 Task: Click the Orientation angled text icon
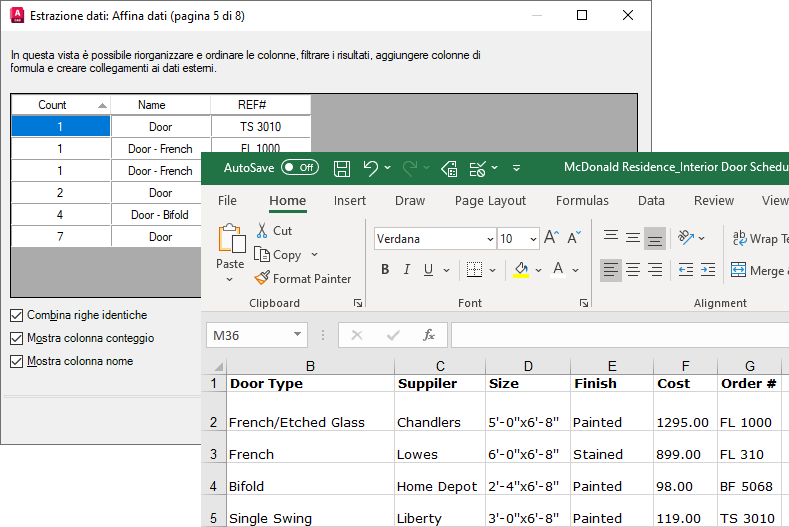686,238
